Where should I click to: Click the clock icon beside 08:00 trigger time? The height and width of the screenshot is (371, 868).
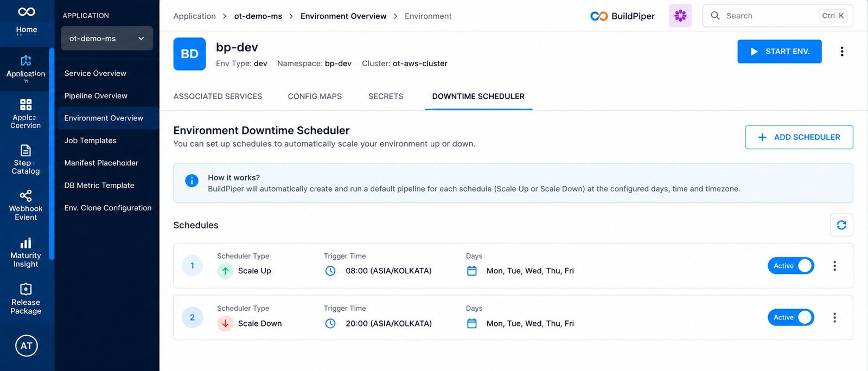tap(330, 271)
